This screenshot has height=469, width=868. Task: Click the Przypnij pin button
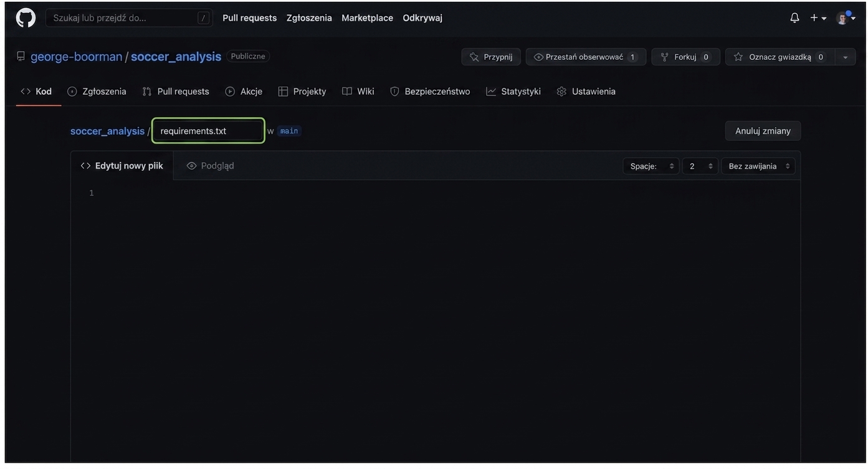(491, 57)
